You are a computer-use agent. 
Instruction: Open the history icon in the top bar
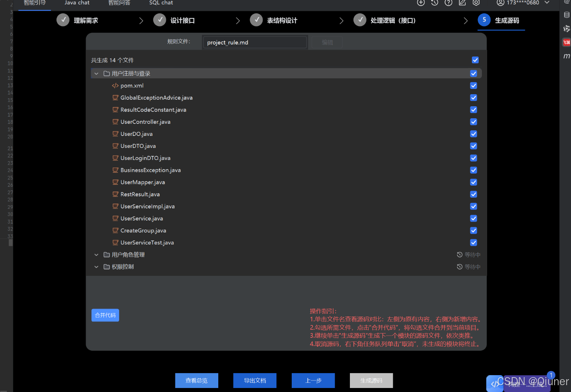(434, 3)
